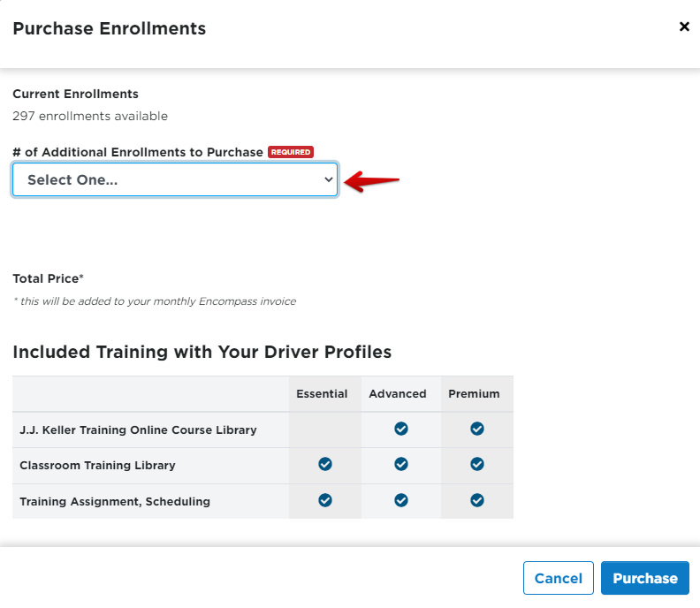The width and height of the screenshot is (700, 608).
Task: Click Essential checkmark for Training Assignment, Scheduling
Action: click(325, 500)
